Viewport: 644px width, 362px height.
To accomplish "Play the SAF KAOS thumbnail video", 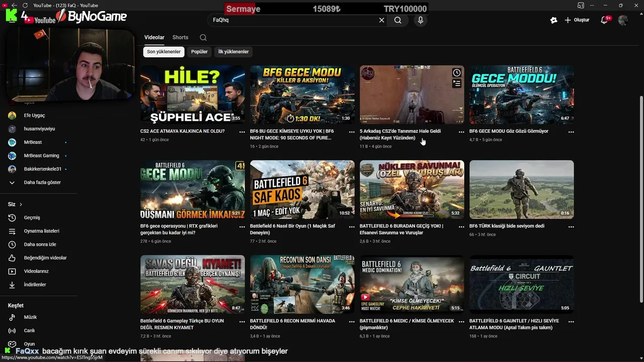I will click(x=302, y=190).
